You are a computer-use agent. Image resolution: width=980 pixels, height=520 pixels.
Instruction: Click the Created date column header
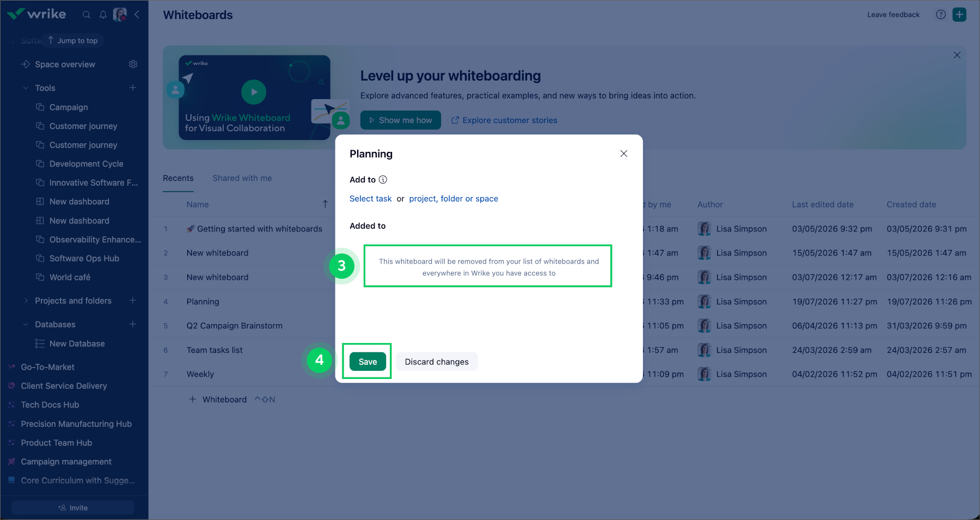click(911, 205)
